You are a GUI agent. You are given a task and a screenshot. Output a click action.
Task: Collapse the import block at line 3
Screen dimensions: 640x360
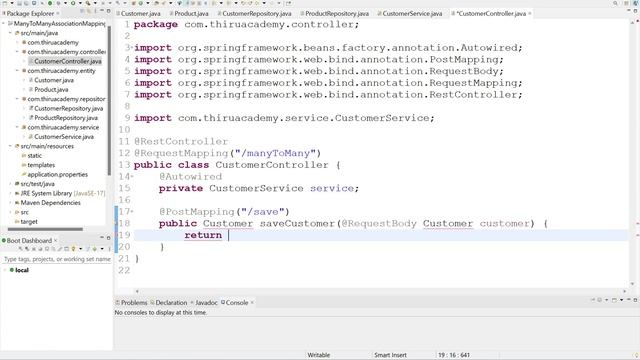point(131,47)
